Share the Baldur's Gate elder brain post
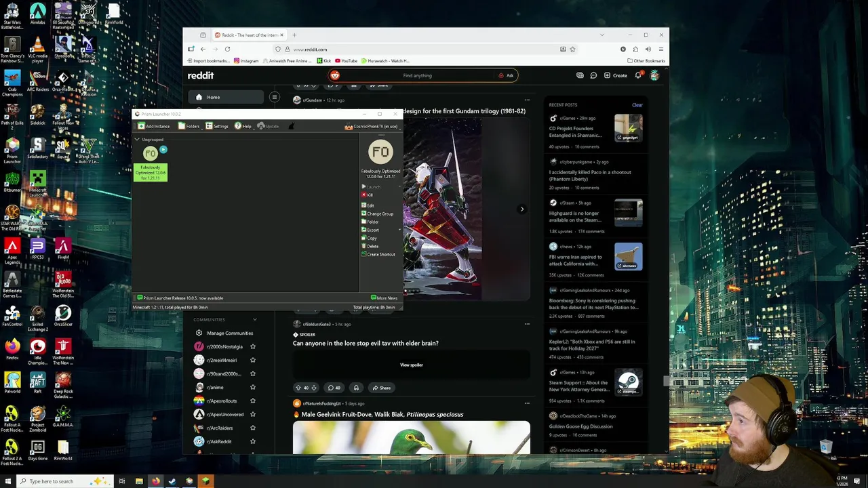This screenshot has width=868, height=488. click(380, 388)
